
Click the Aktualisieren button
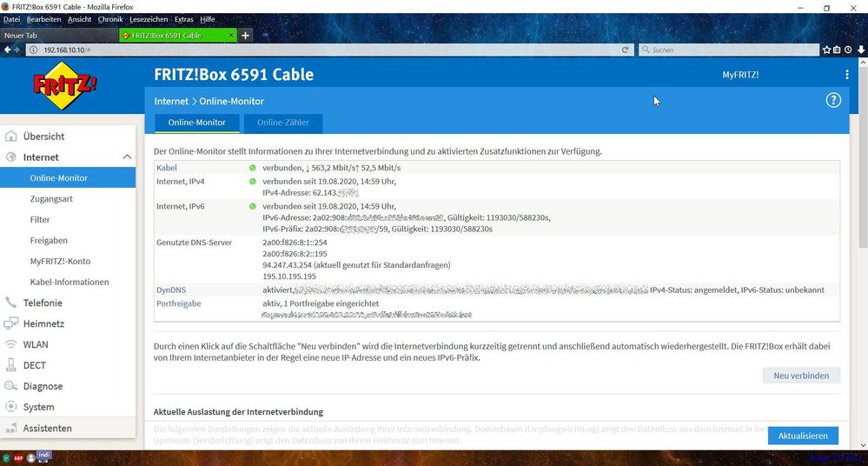(x=803, y=436)
